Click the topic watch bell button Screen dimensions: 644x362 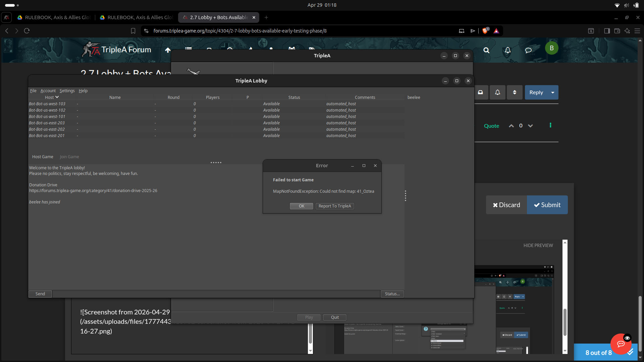pos(497,93)
